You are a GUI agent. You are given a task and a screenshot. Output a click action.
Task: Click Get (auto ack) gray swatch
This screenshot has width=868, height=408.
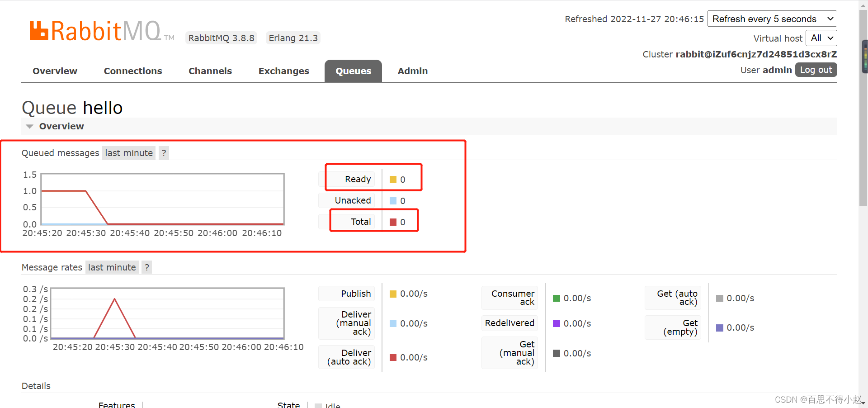click(x=720, y=298)
